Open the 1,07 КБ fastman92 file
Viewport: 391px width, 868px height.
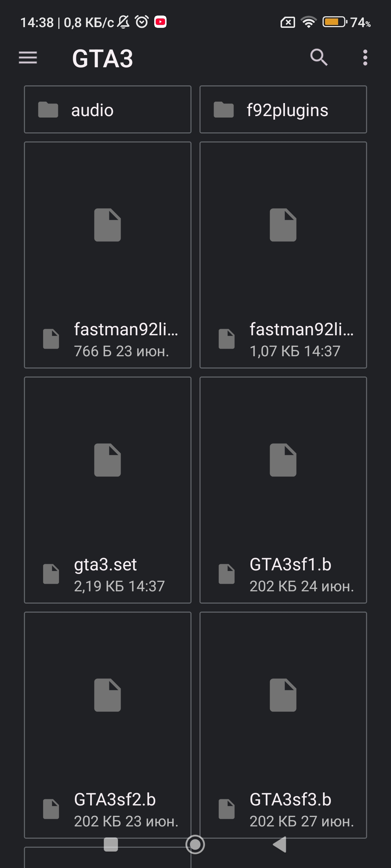pos(283,255)
